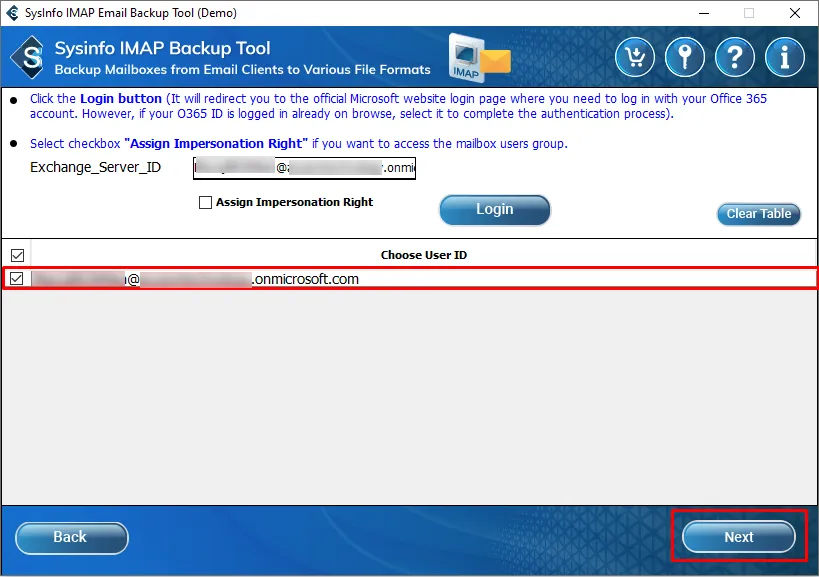The image size is (819, 577).
Task: Click the shopping cart buy icon
Action: 635,57
